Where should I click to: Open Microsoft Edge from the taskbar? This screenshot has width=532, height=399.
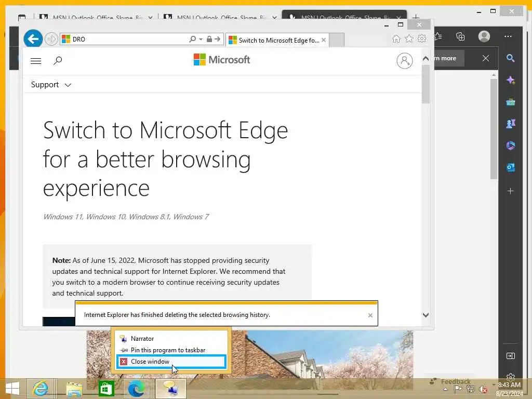tap(137, 389)
